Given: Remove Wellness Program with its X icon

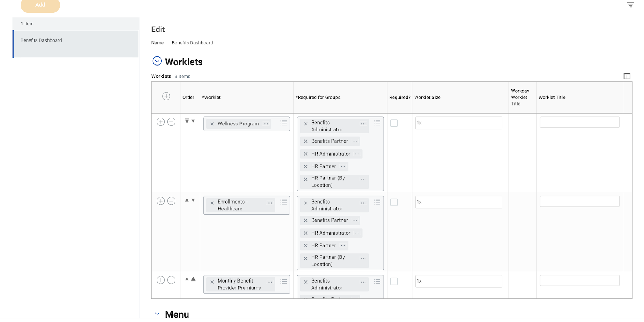Looking at the screenshot, I should click(x=212, y=123).
